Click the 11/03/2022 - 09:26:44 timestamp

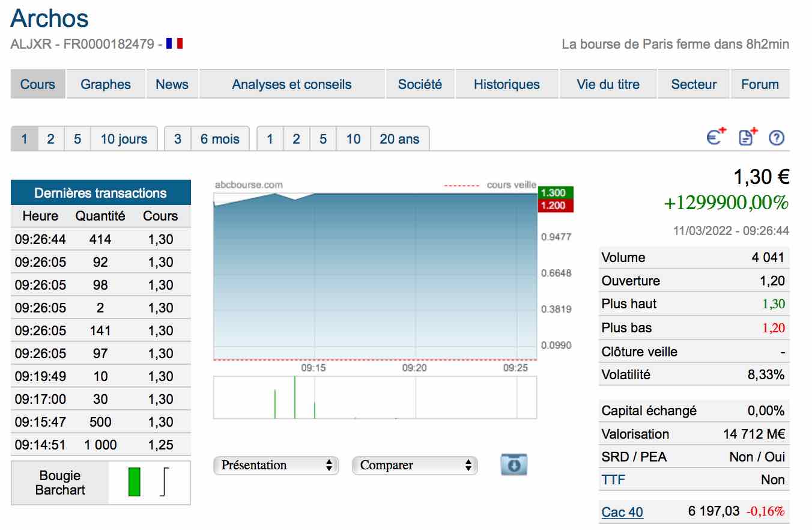coord(731,231)
